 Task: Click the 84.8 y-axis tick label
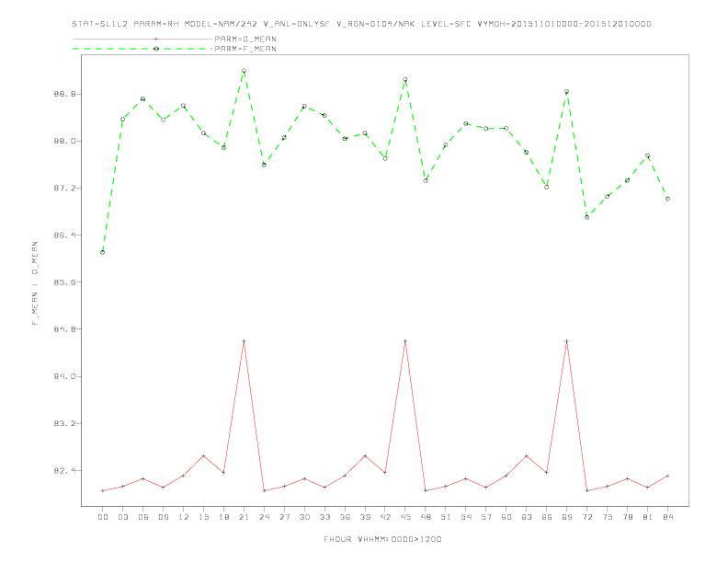[64, 329]
